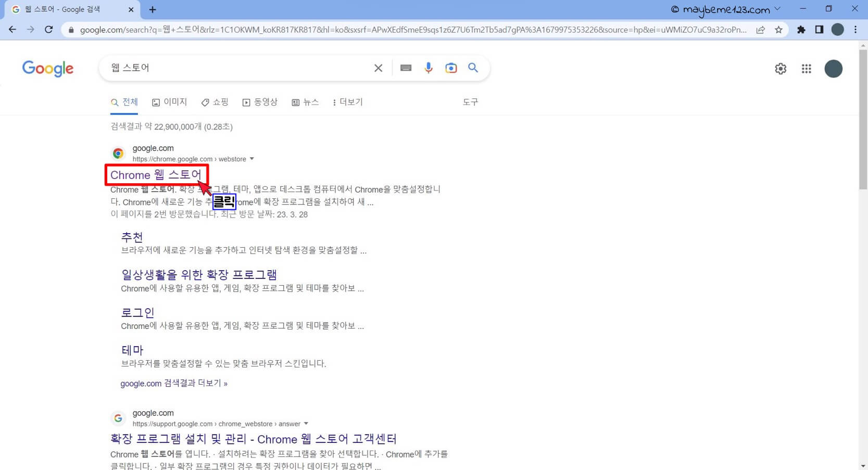Reload the page with the refresh icon
The height and width of the screenshot is (470, 868).
click(49, 30)
